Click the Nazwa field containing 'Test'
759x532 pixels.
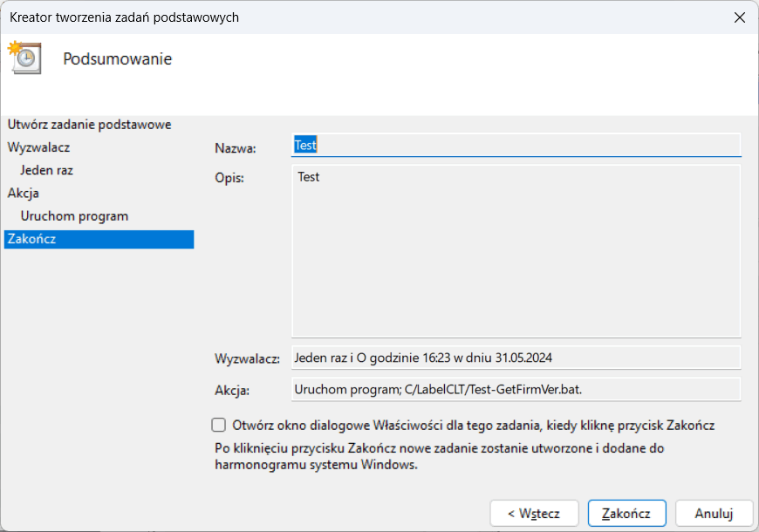pos(515,146)
